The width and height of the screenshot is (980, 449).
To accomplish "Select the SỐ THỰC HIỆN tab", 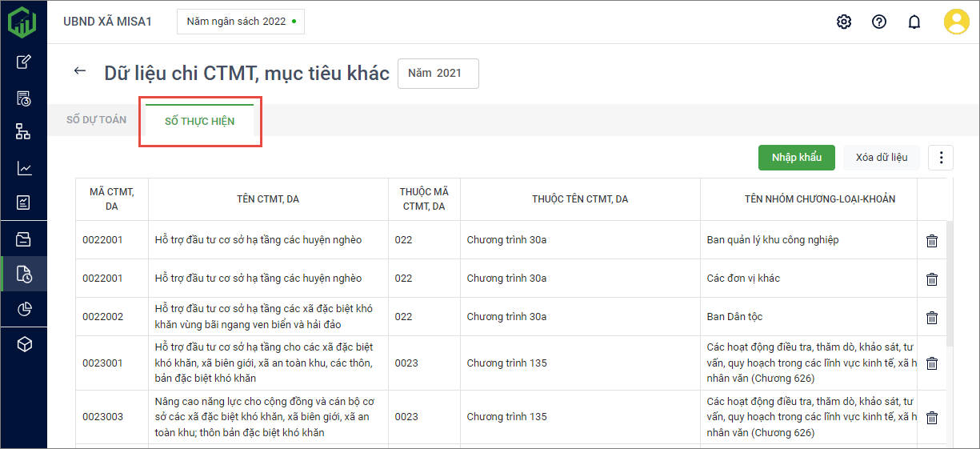I will click(199, 121).
